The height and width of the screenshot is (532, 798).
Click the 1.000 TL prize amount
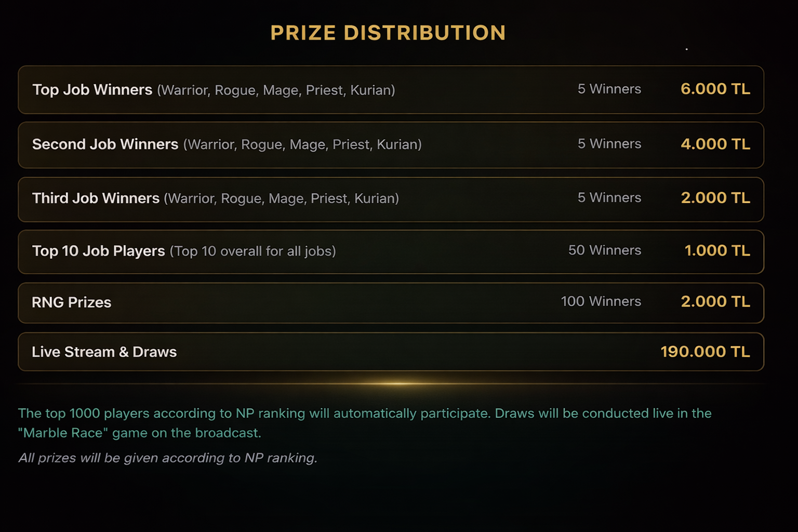pos(717,250)
